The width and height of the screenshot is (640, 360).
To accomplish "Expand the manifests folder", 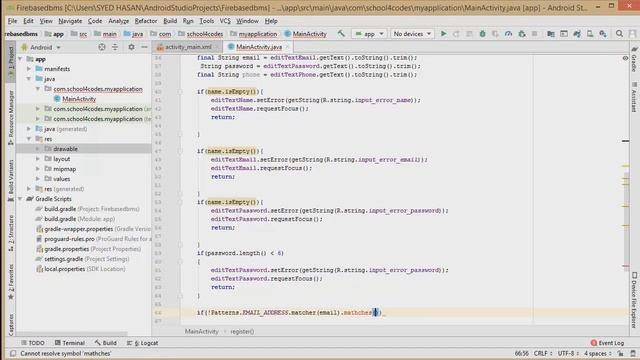I will 29,69.
